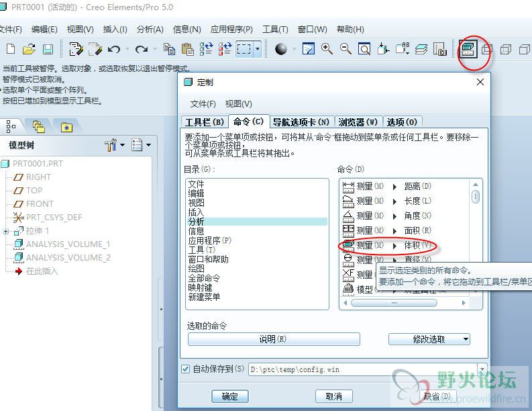Open View menu in Customize dialog
The width and height of the screenshot is (532, 411).
pos(239,103)
